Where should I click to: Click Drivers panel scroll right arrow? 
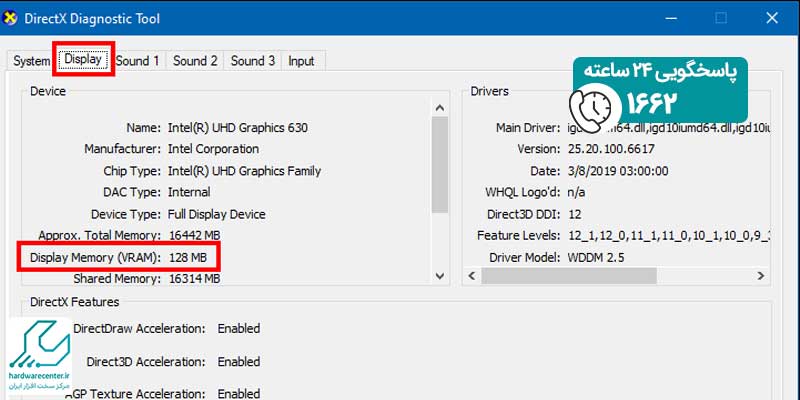pyautogui.click(x=761, y=276)
